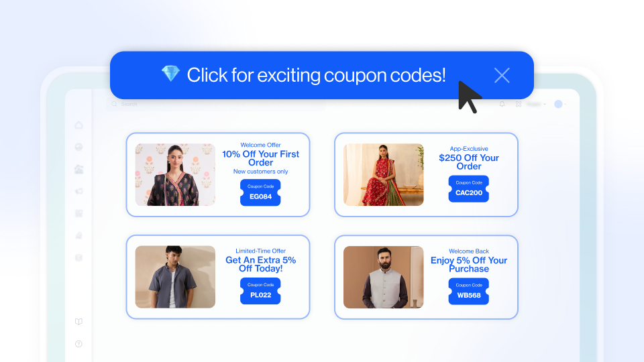Select the megaphone campaigns sidebar icon
The width and height of the screenshot is (644, 362).
pos(79,191)
